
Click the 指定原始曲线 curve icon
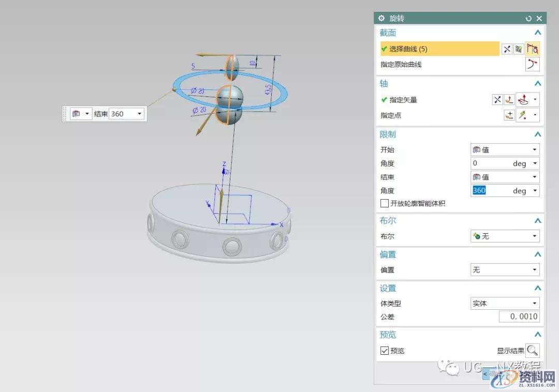pyautogui.click(x=533, y=65)
